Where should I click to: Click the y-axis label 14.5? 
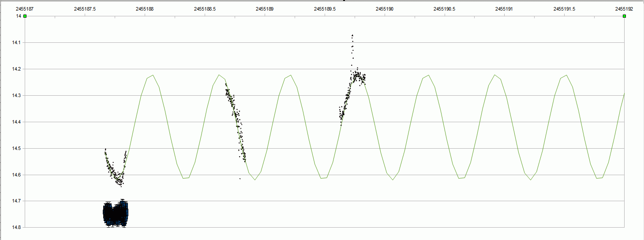18,149
